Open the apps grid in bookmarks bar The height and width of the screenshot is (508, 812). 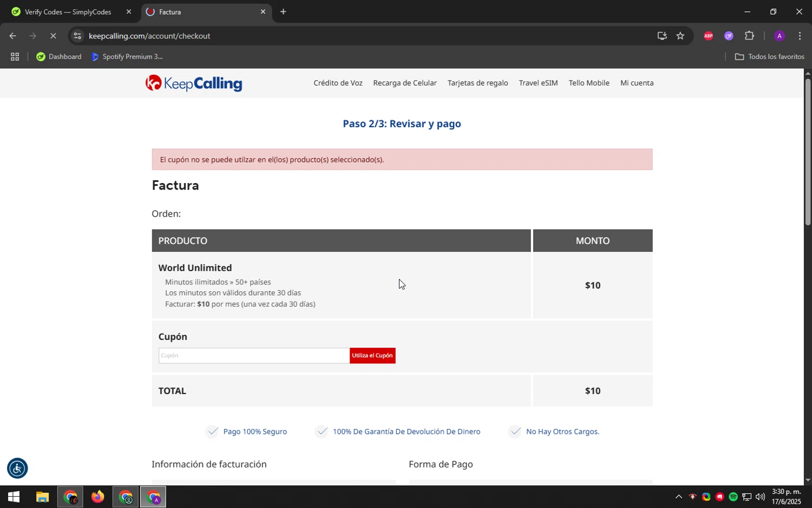coord(15,56)
